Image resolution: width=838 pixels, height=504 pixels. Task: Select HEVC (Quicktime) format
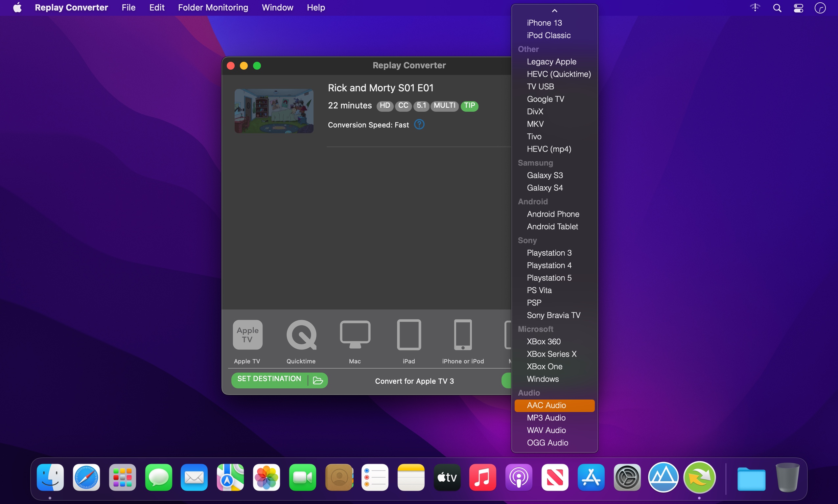pyautogui.click(x=554, y=74)
